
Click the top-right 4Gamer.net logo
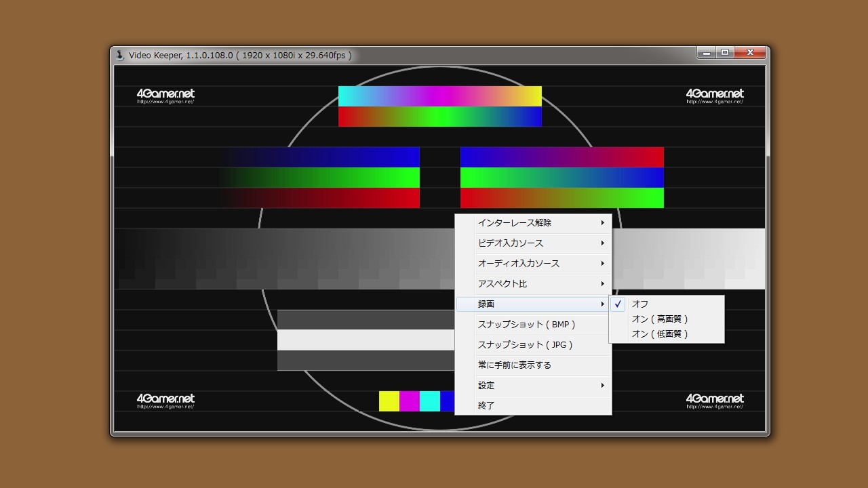coord(715,96)
